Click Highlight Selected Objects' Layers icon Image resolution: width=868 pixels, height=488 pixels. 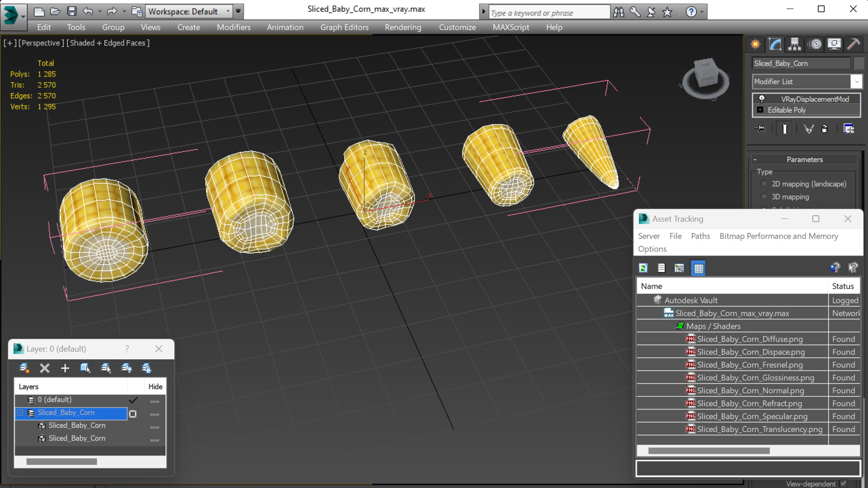pyautogui.click(x=106, y=368)
